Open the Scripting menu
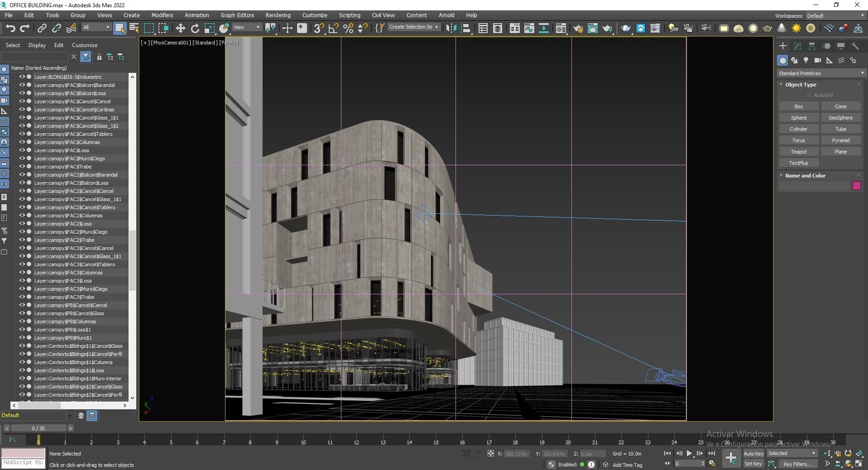Image resolution: width=868 pixels, height=470 pixels. (x=350, y=15)
